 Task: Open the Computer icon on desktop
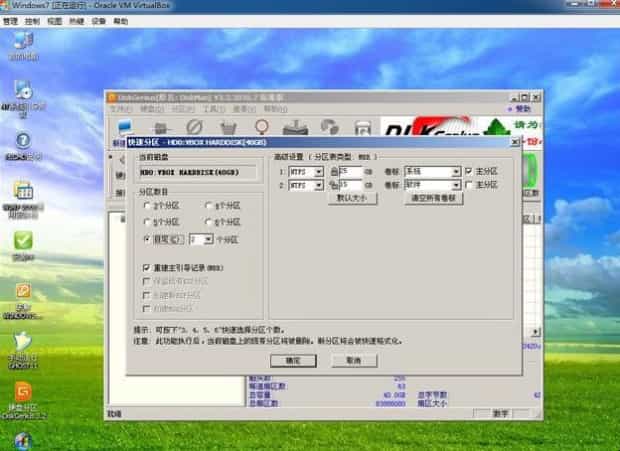(x=23, y=41)
